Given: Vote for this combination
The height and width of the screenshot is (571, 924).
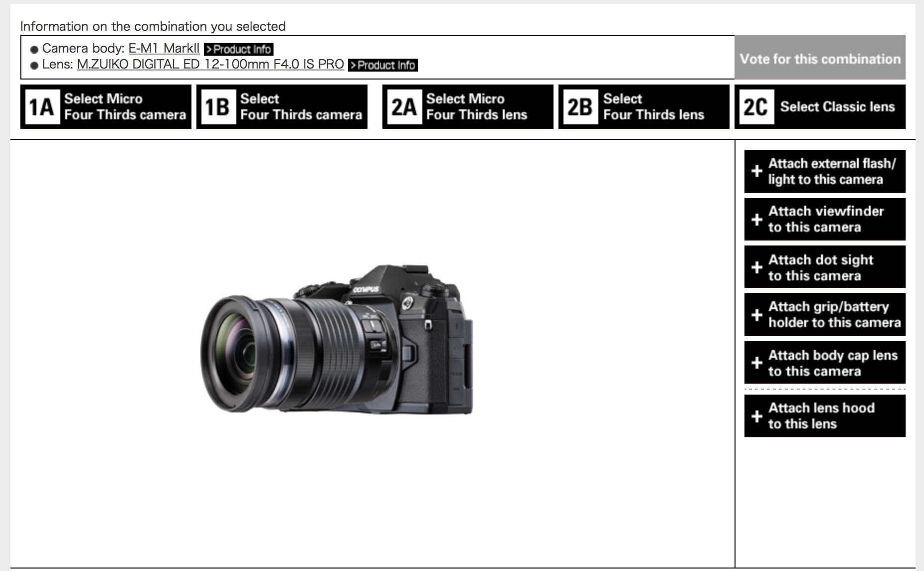Looking at the screenshot, I should tap(820, 57).
